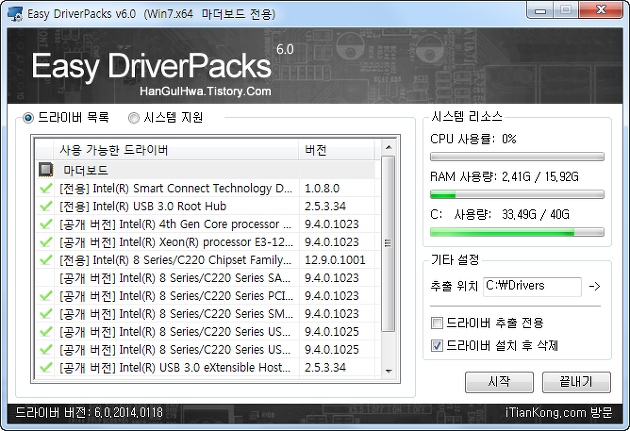Click the HanGulHwa.Tistory.Com banner text
630x431 pixels.
point(205,91)
